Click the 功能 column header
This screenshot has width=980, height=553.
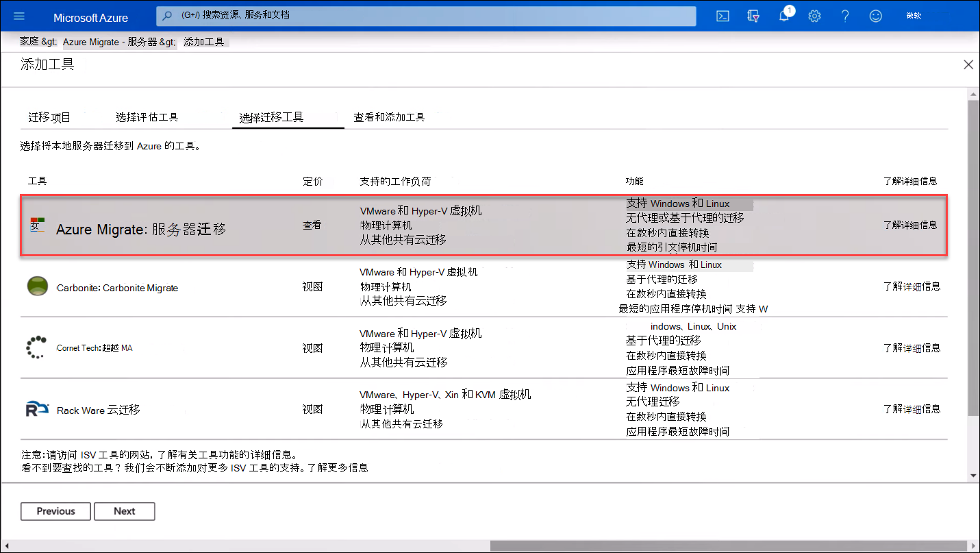(x=635, y=181)
